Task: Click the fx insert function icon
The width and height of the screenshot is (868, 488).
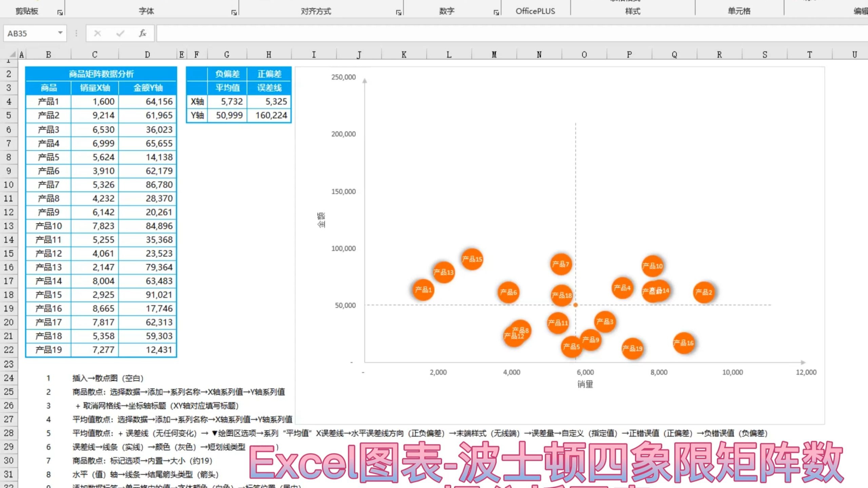Action: tap(143, 33)
